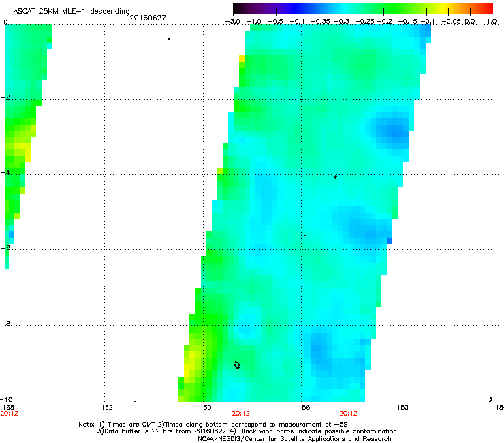The height and width of the screenshot is (443, 504).
Task: Click red 20:12 time right of -159
Action: (240, 414)
